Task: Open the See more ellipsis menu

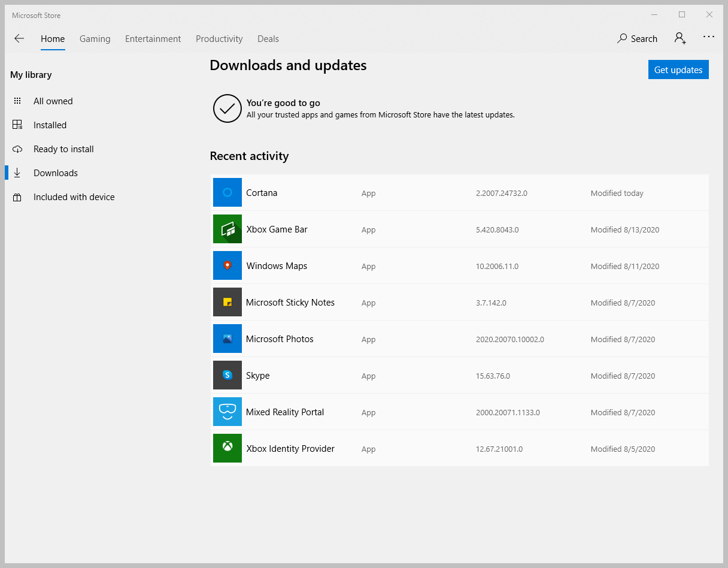Action: click(709, 37)
